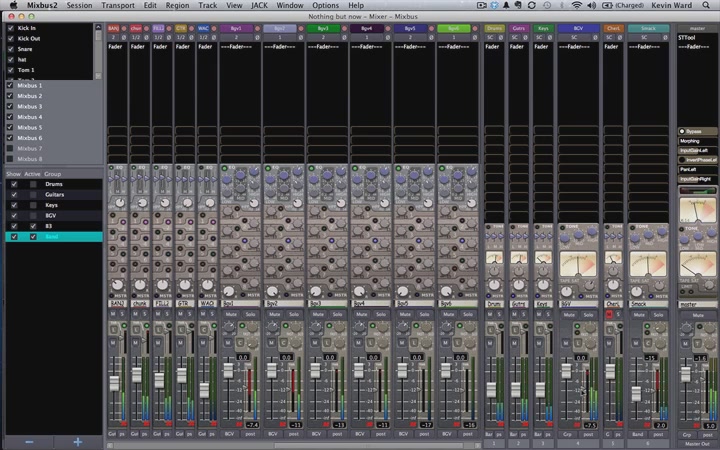Click the record-arm icon on Bgv3 strip

[344, 28]
